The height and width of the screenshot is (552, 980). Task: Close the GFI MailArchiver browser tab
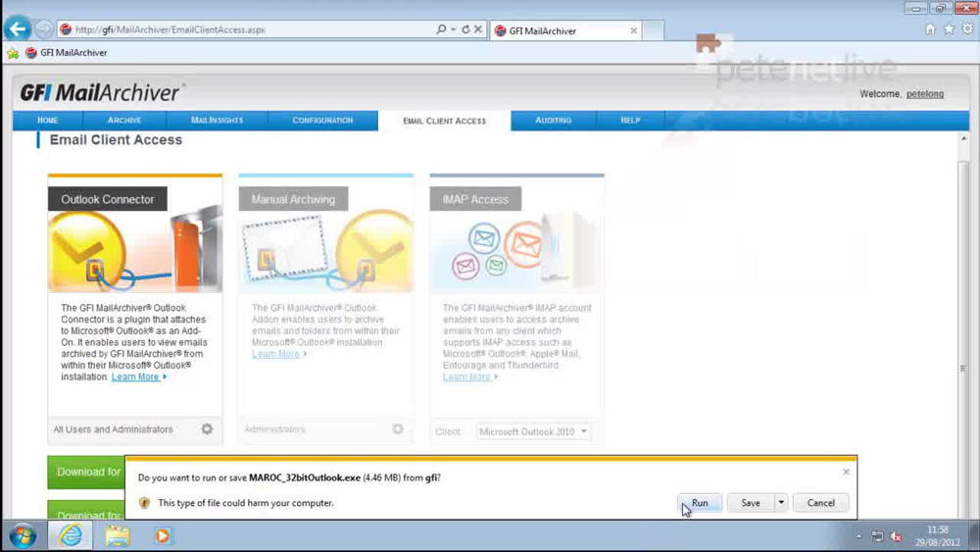click(x=634, y=30)
